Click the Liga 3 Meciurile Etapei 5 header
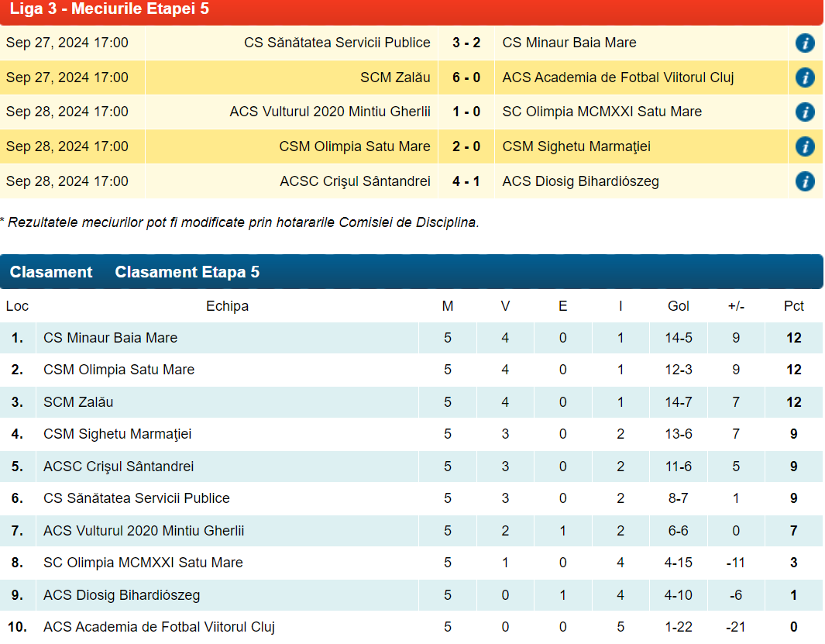The height and width of the screenshot is (644, 825). pyautogui.click(x=109, y=9)
